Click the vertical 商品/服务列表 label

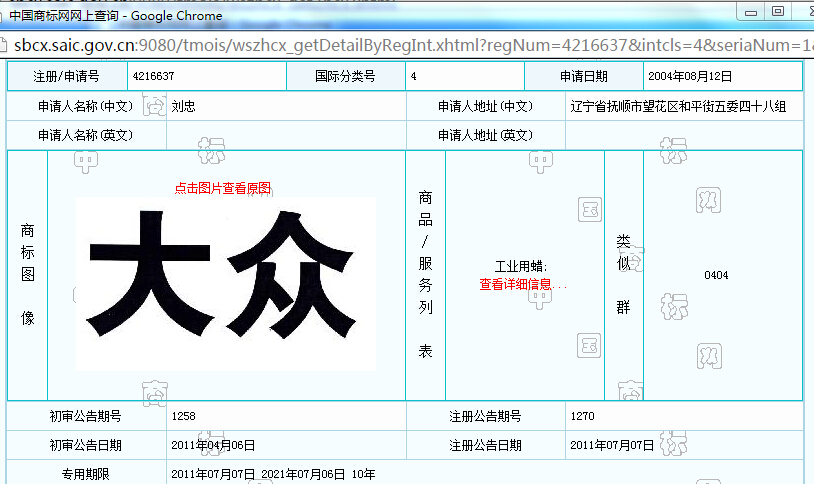[425, 274]
